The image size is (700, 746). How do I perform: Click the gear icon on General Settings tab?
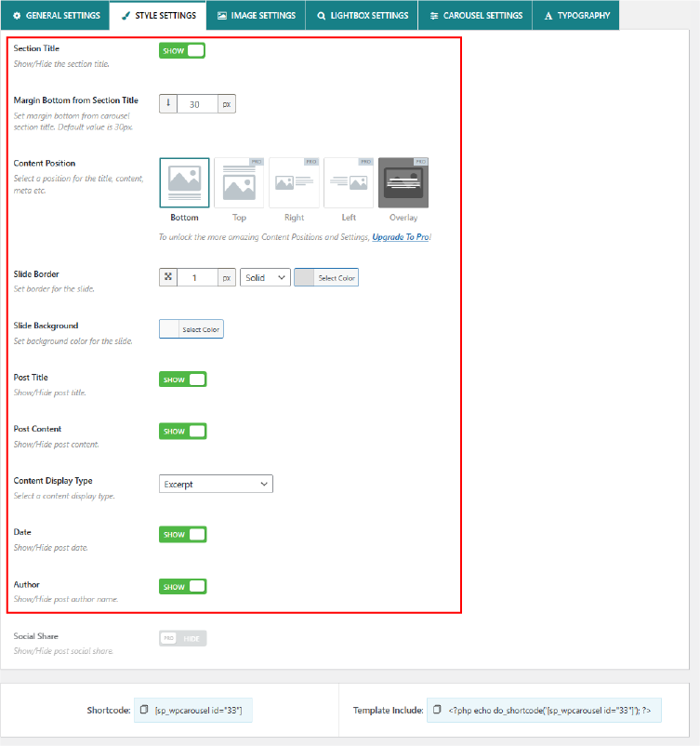[17, 16]
